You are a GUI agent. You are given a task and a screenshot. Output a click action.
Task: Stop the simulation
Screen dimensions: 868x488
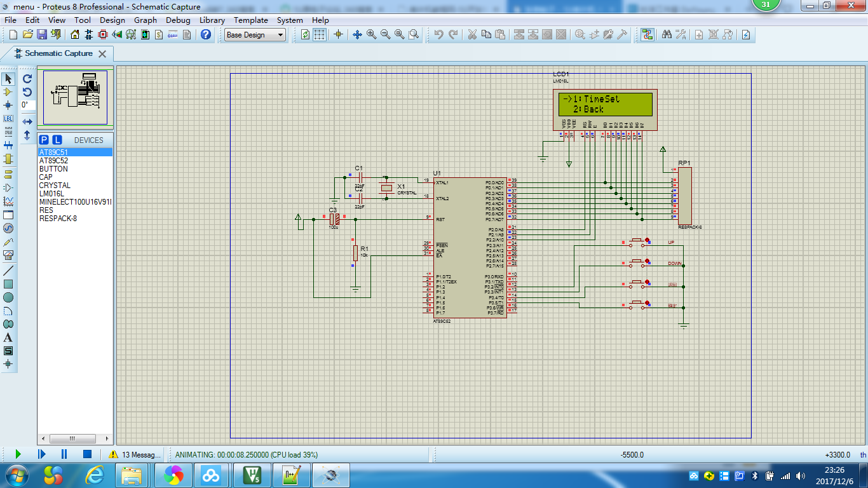click(x=88, y=454)
